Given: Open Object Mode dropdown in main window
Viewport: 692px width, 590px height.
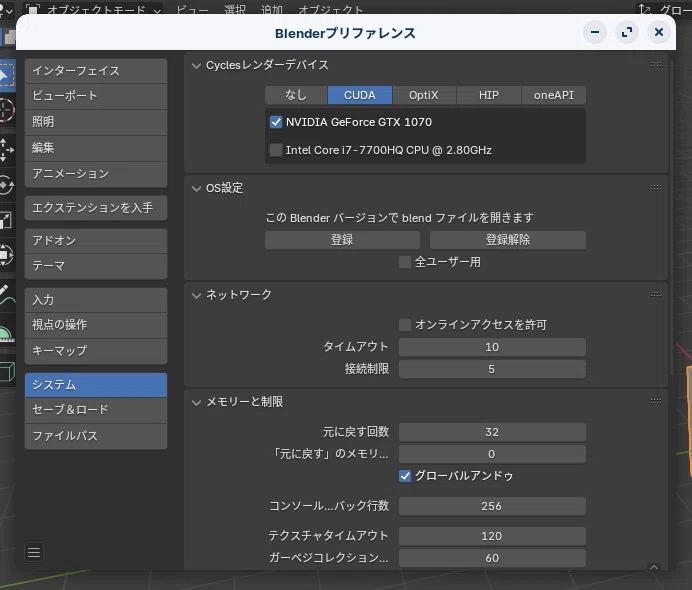Looking at the screenshot, I should click(94, 10).
